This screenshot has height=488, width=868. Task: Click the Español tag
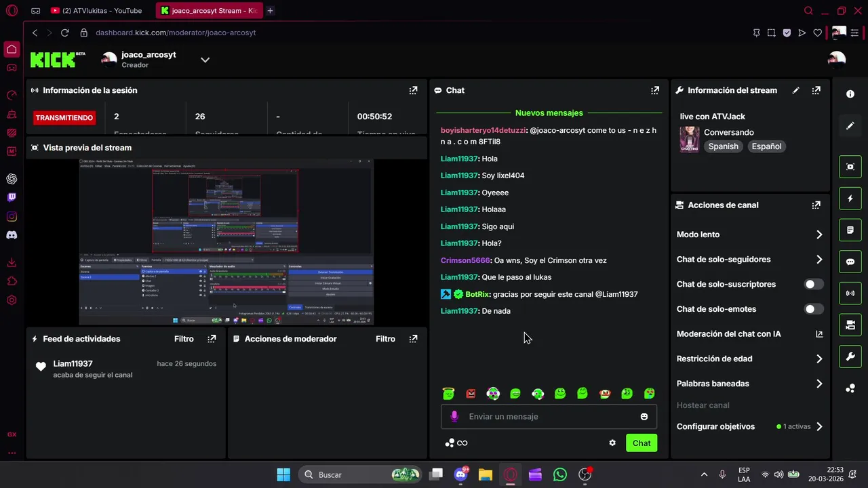point(766,146)
